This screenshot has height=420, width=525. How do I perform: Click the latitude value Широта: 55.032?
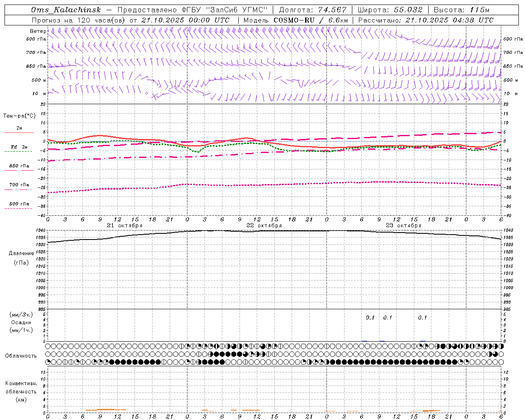tap(390, 10)
